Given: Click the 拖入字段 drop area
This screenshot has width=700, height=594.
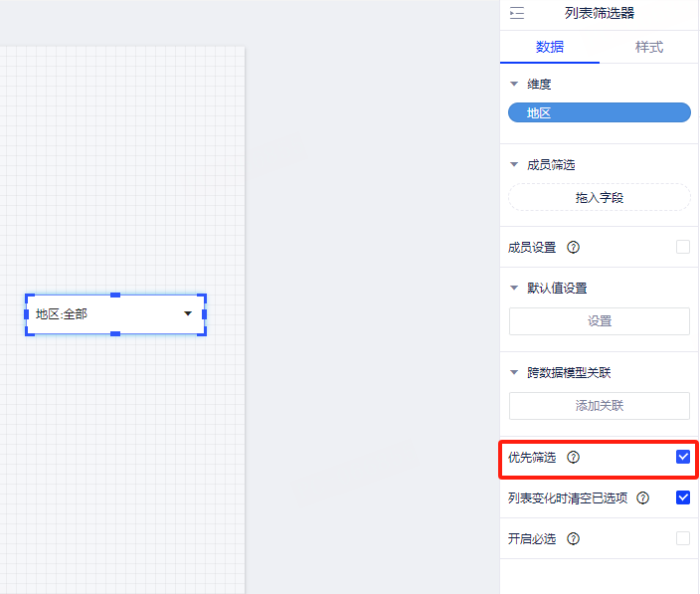Looking at the screenshot, I should 599,198.
